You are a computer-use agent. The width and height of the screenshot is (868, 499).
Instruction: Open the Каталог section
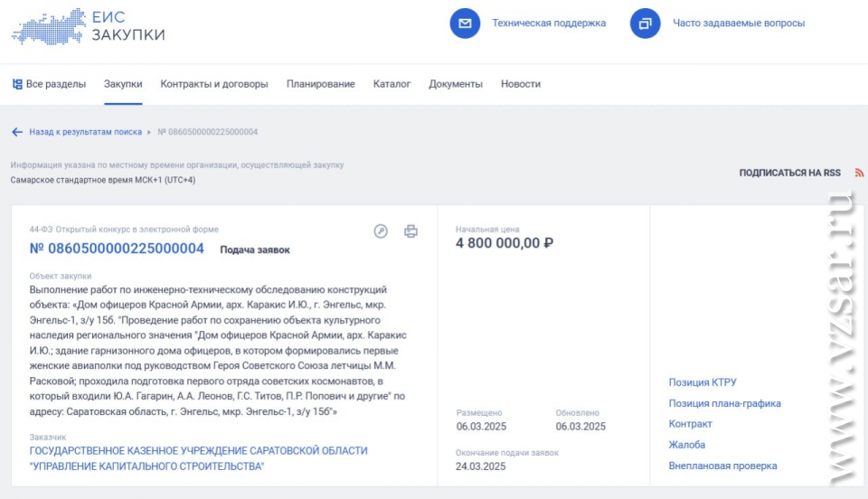[392, 84]
